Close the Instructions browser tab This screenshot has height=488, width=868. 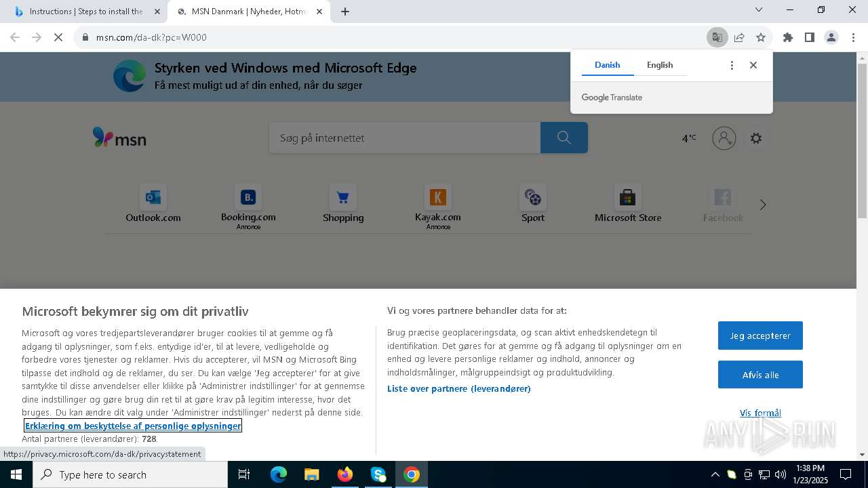tap(157, 12)
